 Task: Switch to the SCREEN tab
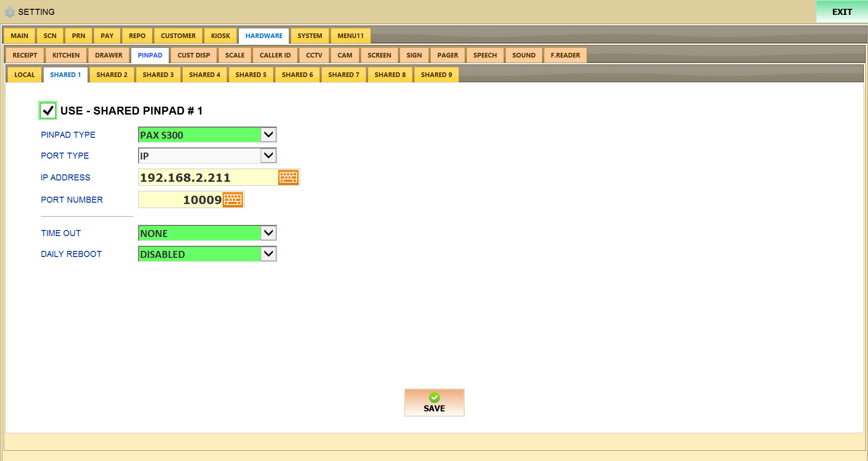click(x=380, y=55)
